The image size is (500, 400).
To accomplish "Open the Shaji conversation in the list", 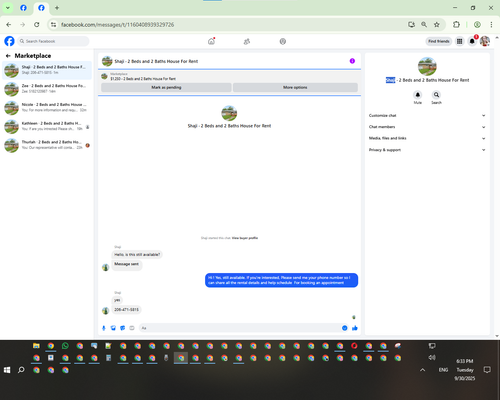I will [x=47, y=70].
